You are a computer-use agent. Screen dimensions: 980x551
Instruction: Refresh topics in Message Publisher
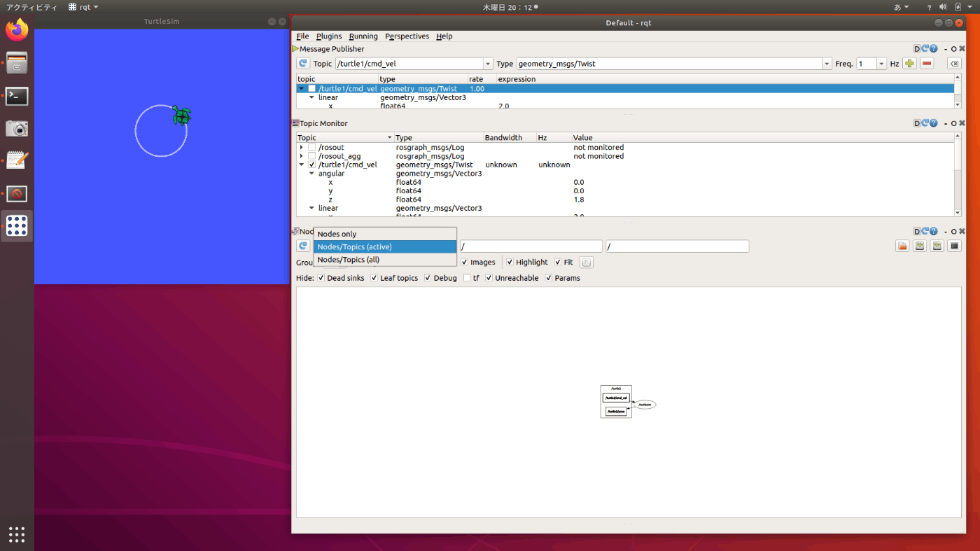point(303,64)
